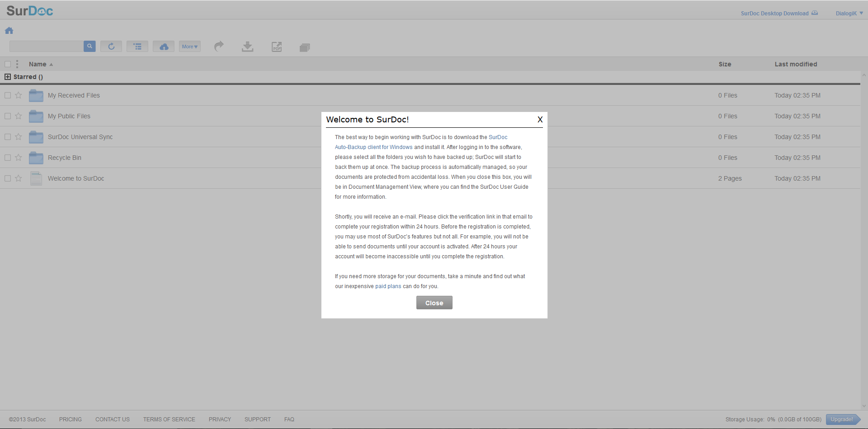868x429 pixels.
Task: Open SUPPORT footer link
Action: point(258,420)
